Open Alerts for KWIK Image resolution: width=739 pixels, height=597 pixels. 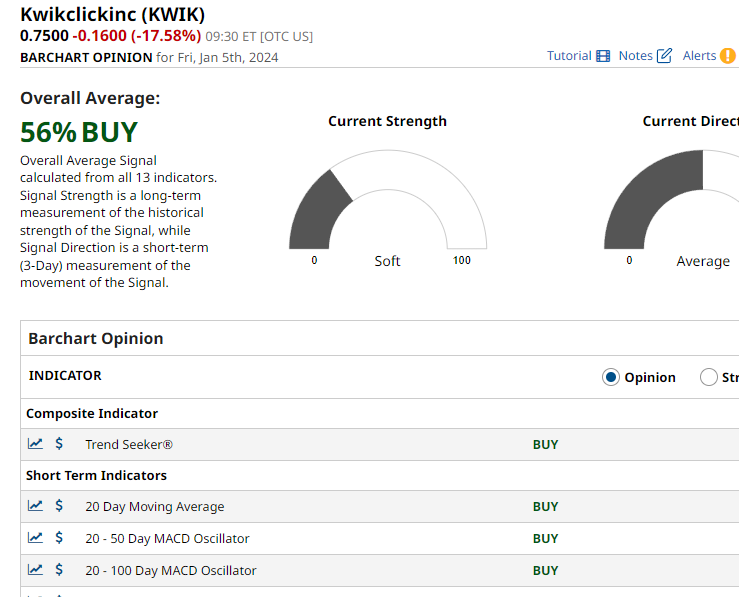pyautogui.click(x=709, y=56)
